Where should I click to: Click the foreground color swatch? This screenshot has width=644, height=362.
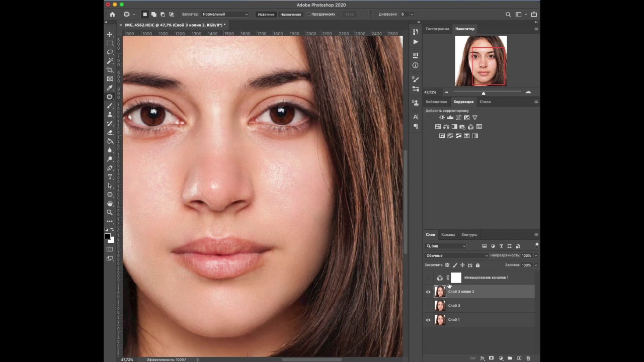(x=108, y=236)
